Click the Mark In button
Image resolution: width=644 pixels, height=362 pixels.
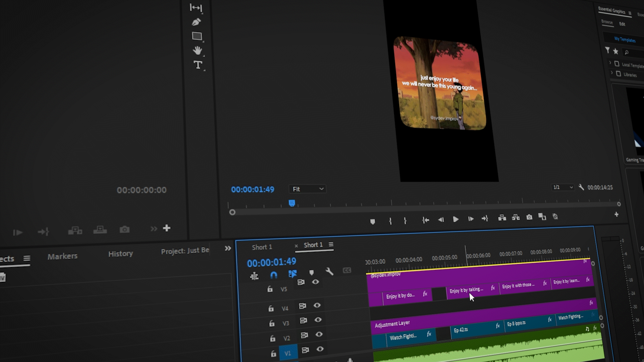click(x=390, y=221)
